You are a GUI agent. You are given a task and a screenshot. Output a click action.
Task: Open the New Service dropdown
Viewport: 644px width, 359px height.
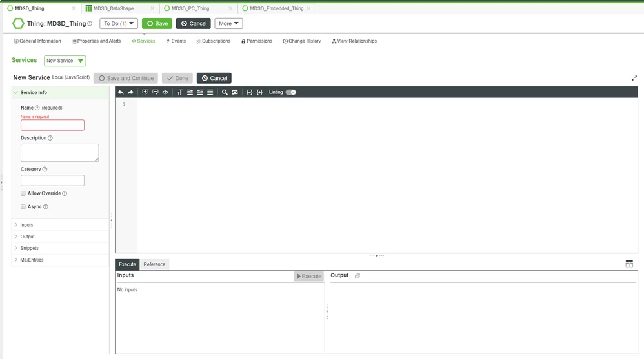(x=65, y=61)
